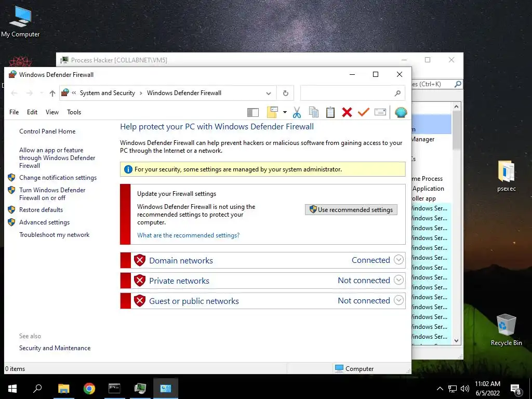Click Process Hacker vertical scrollbar thumb
Viewport: 532px width, 399px height.
pyautogui.click(x=456, y=130)
